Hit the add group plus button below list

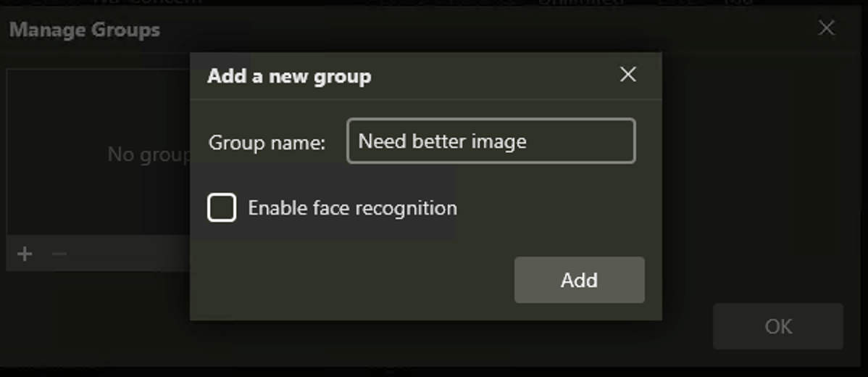pos(25,254)
